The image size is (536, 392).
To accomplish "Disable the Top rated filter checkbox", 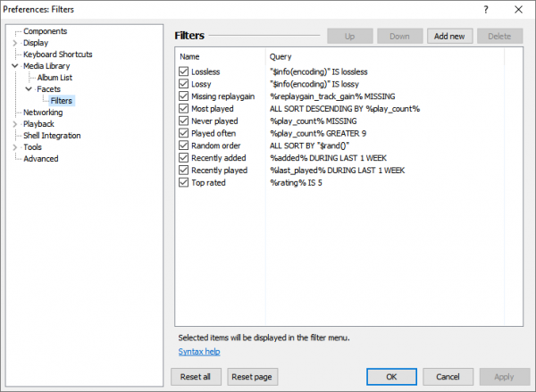I will pyautogui.click(x=184, y=182).
